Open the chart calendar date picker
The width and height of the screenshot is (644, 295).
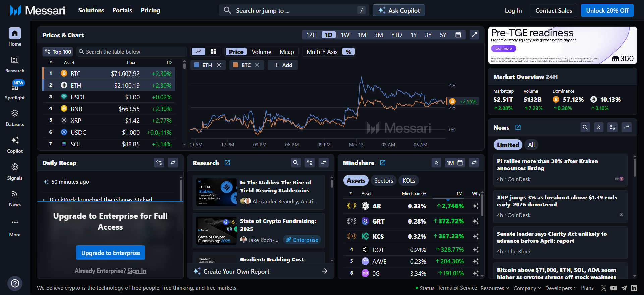pos(458,35)
